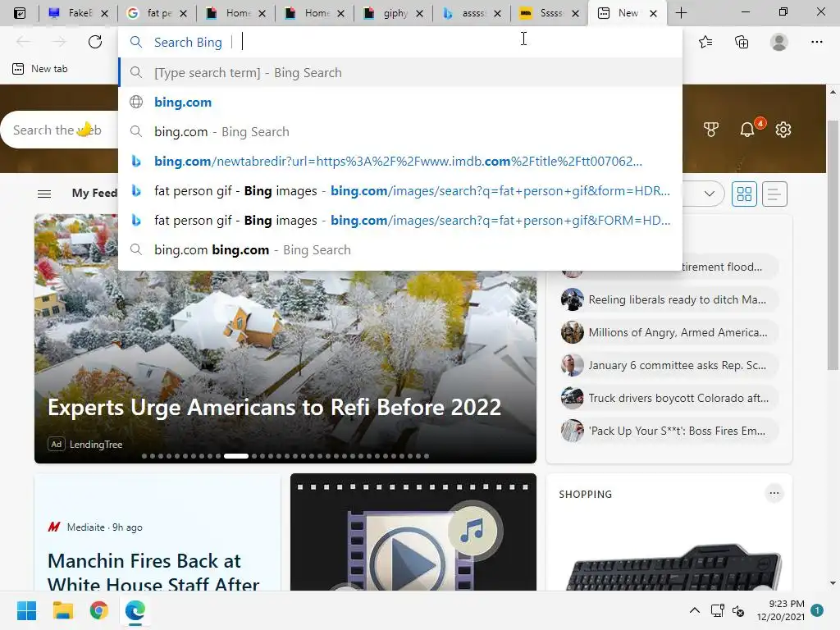Show hidden system tray icons
The height and width of the screenshot is (630, 840).
694,610
